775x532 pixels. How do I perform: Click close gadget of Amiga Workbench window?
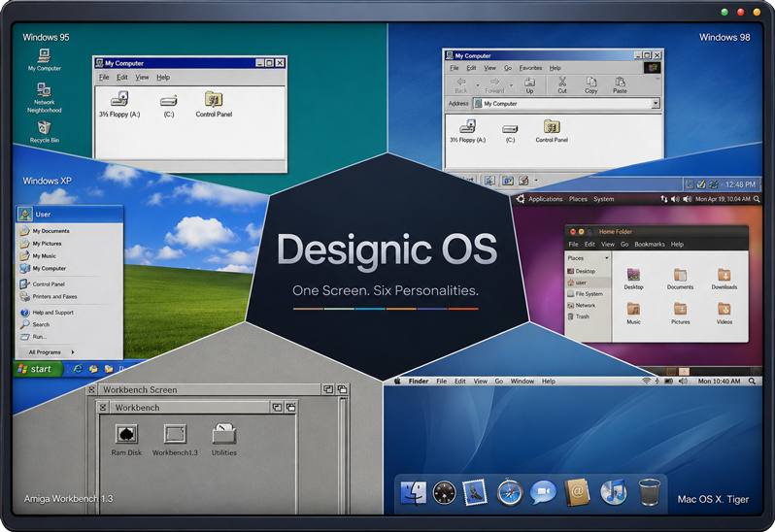coord(102,408)
